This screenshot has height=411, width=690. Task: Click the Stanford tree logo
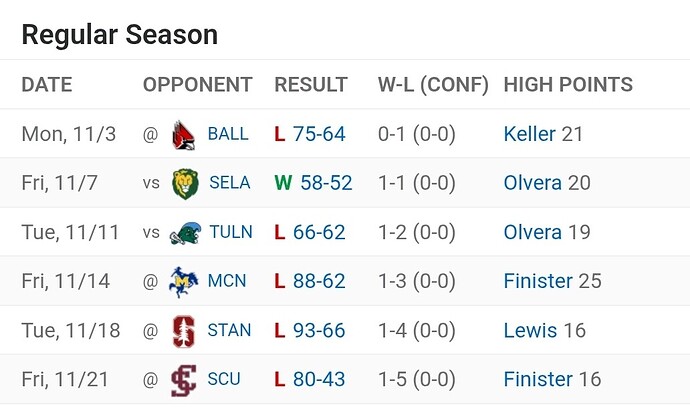[184, 330]
